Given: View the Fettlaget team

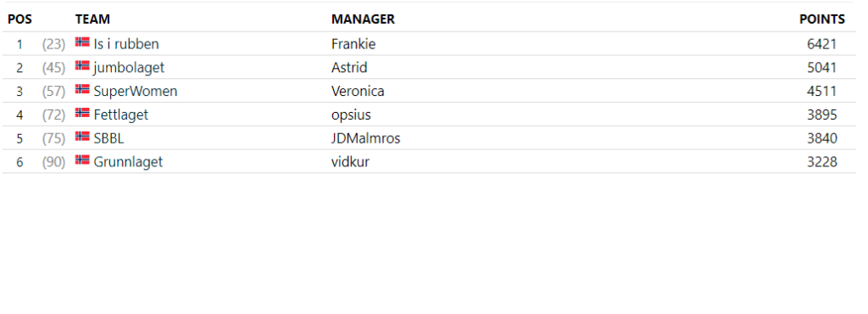Looking at the screenshot, I should (120, 115).
